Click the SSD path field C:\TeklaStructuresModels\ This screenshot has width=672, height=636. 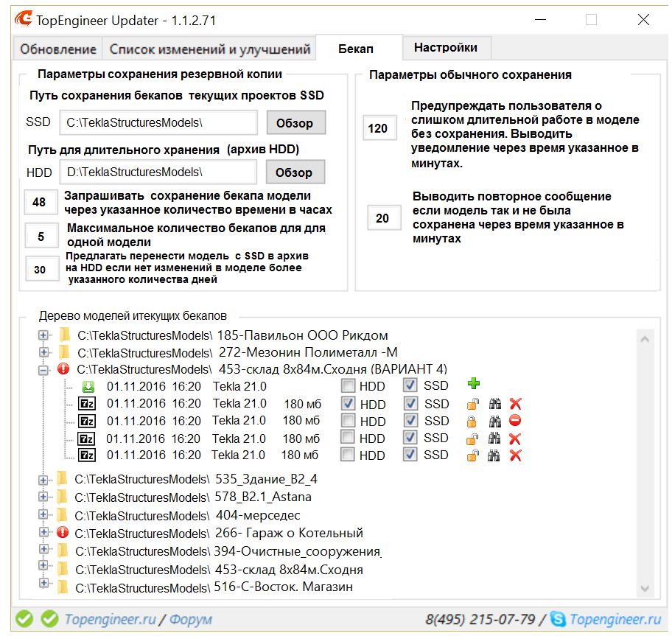point(158,122)
